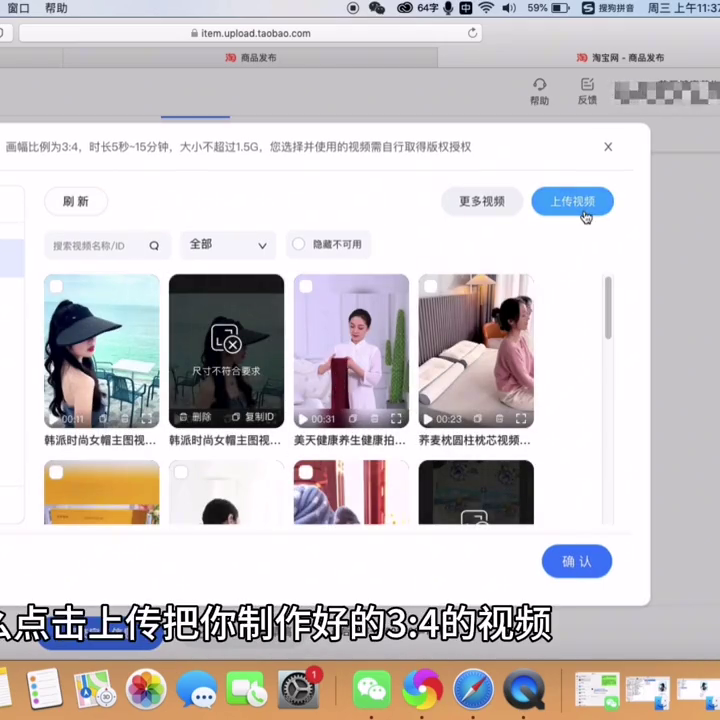
Task: Switch to the 淘宝网 - 商品发布 tab
Action: click(620, 58)
